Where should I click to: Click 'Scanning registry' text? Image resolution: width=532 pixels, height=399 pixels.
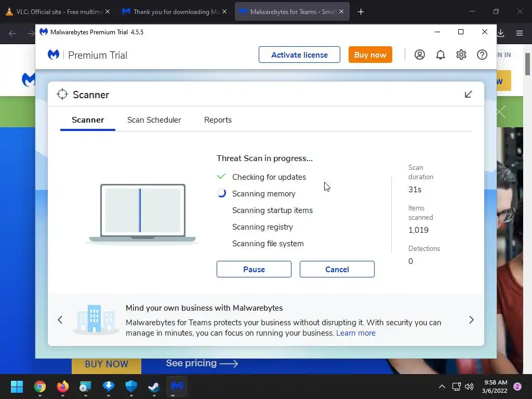(262, 227)
